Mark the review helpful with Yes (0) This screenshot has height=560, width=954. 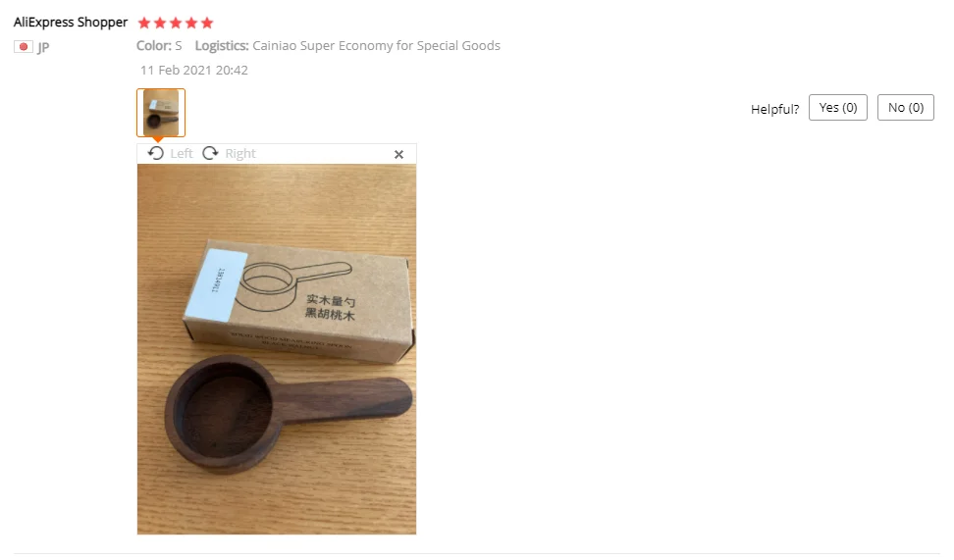point(838,108)
